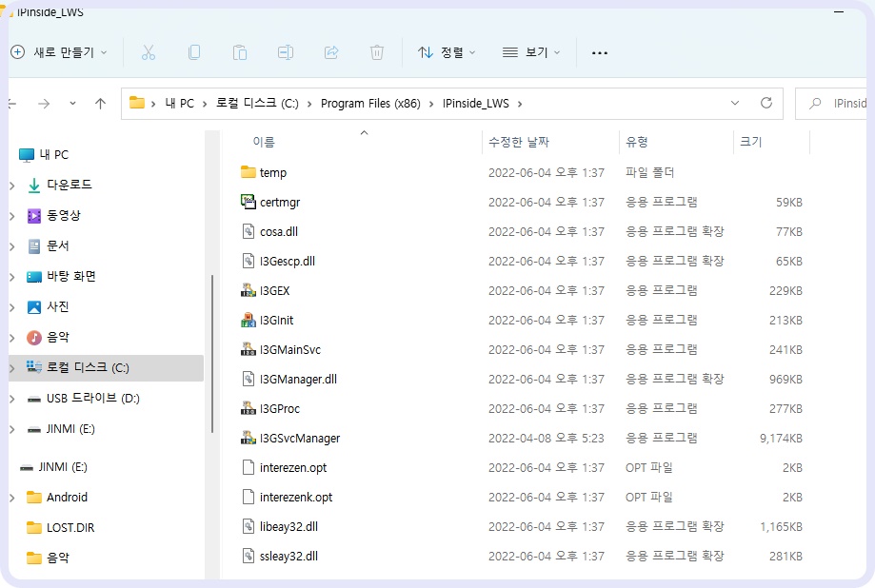Select the interezen.opt file icon
875x588 pixels.
[249, 467]
